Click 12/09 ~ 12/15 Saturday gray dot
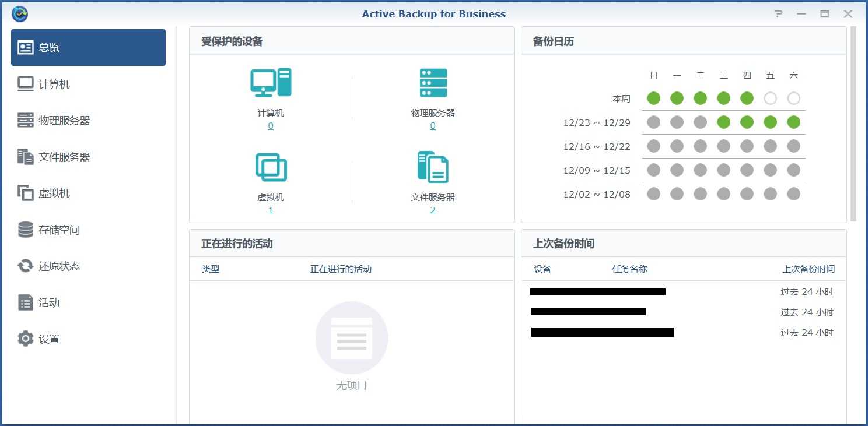 click(794, 170)
